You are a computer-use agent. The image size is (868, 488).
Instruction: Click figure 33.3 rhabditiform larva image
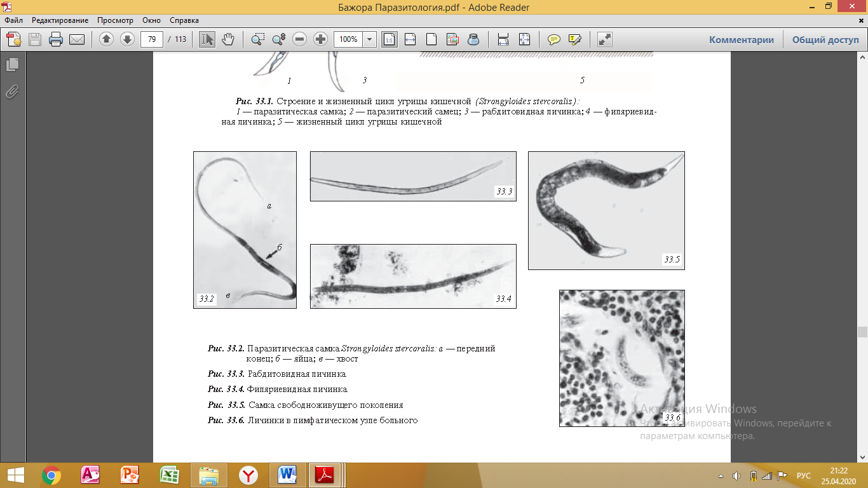tap(413, 176)
